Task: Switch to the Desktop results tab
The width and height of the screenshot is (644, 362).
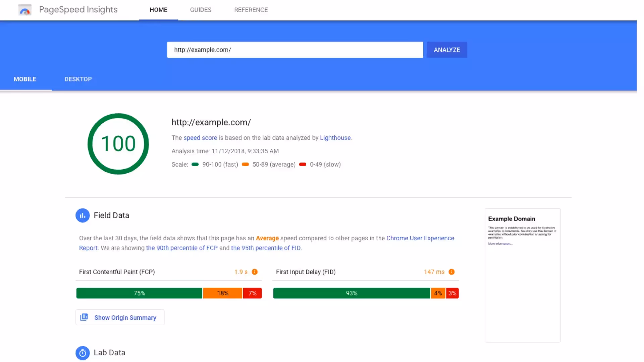Action: pyautogui.click(x=78, y=79)
